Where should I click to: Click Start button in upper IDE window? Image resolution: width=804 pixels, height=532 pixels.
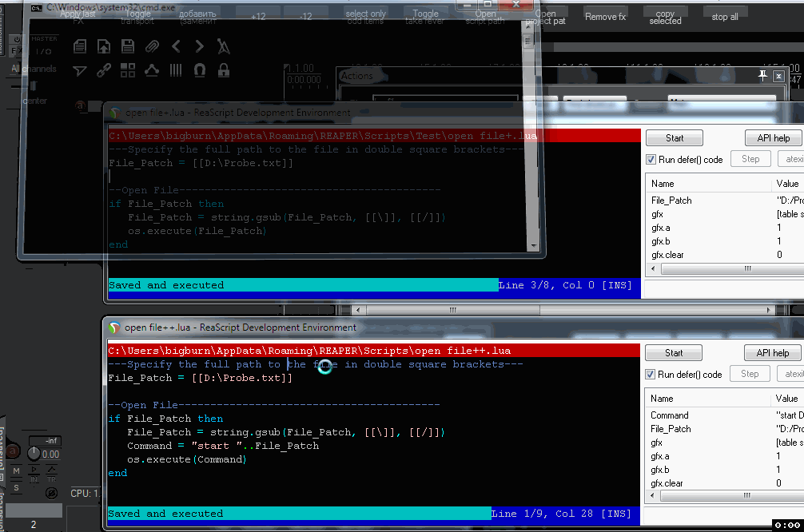tap(675, 138)
